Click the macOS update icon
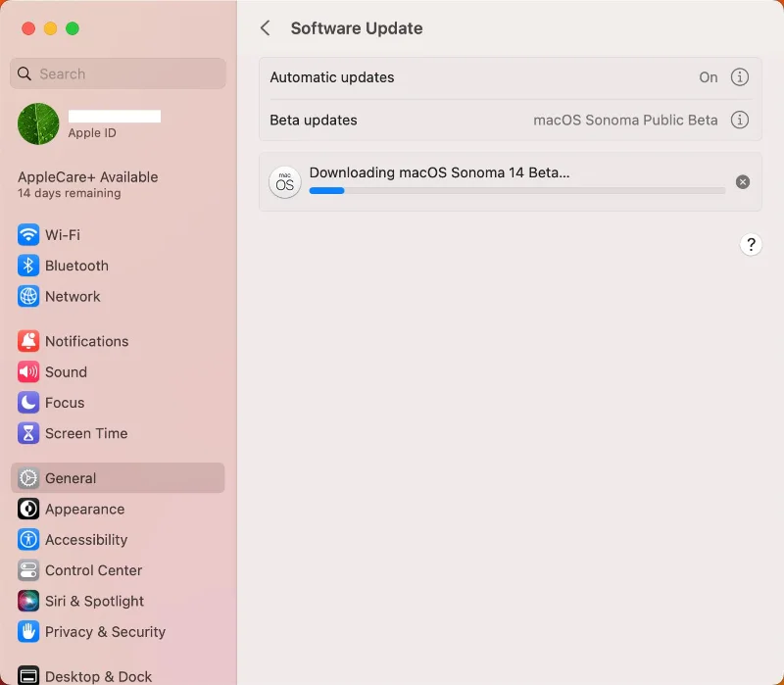The height and width of the screenshot is (685, 784). (284, 182)
